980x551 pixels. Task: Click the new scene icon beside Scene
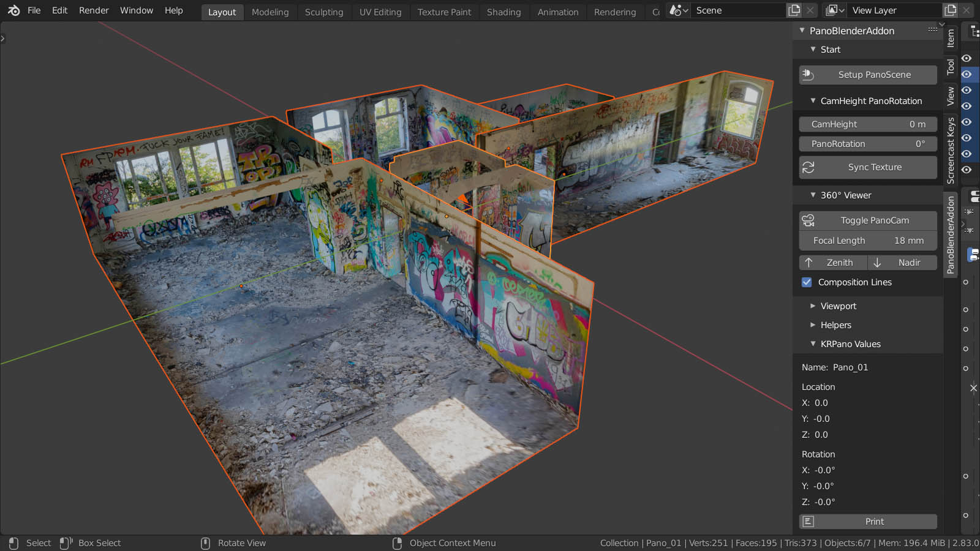tap(794, 10)
